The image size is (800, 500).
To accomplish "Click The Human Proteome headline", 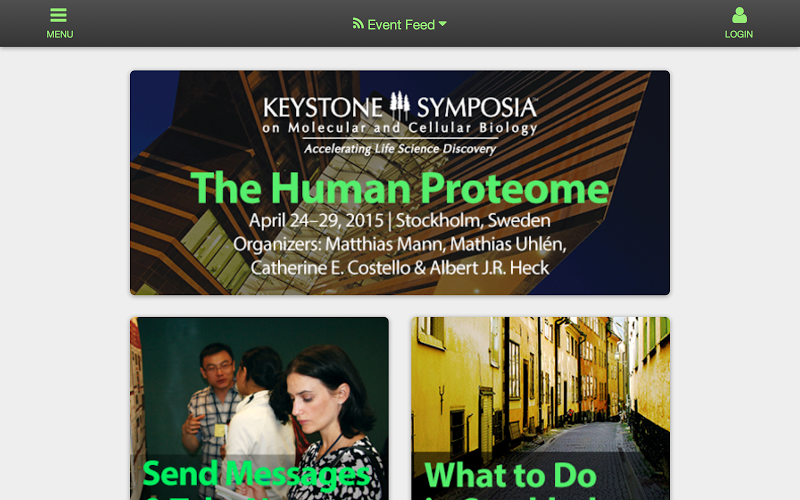I will click(400, 189).
